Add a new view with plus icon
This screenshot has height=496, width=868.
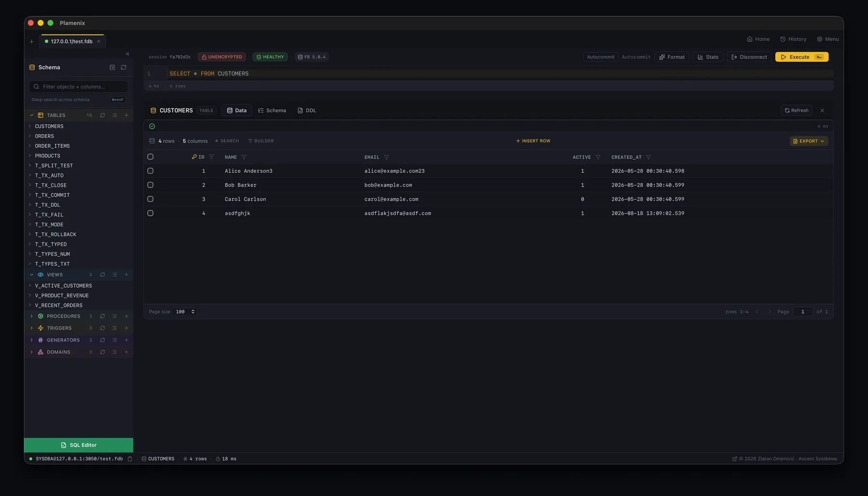click(126, 275)
